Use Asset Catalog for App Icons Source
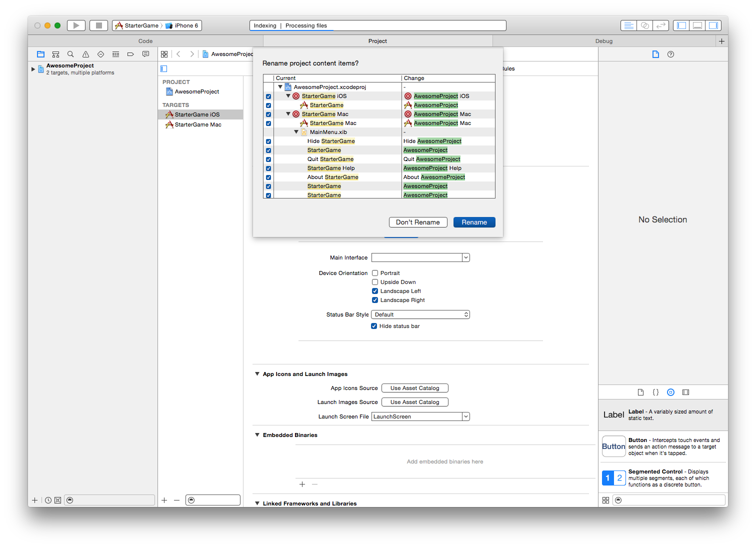Viewport: 756px width, 547px height. (x=414, y=388)
